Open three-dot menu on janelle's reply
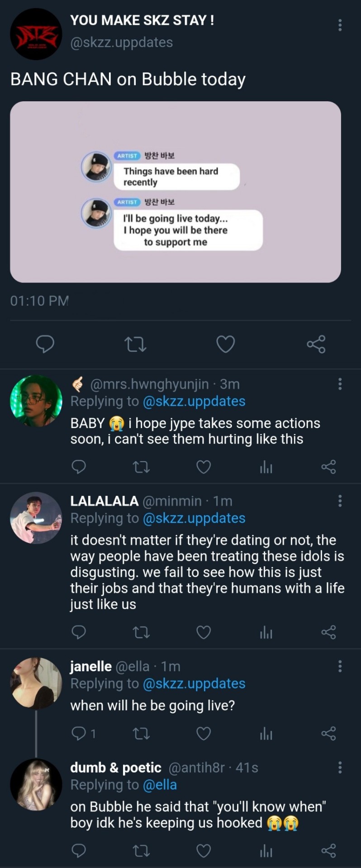This screenshot has height=868, width=361. point(340,666)
